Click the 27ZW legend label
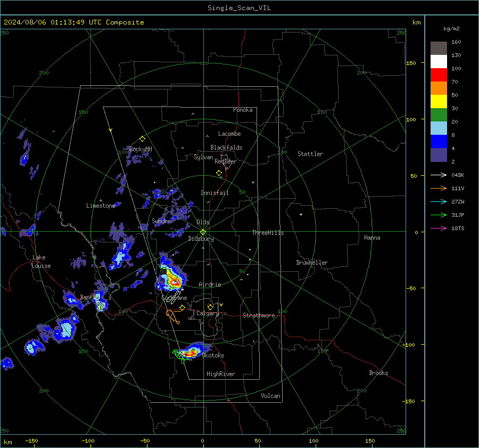Viewport: 479px width, 448px height. coord(458,201)
